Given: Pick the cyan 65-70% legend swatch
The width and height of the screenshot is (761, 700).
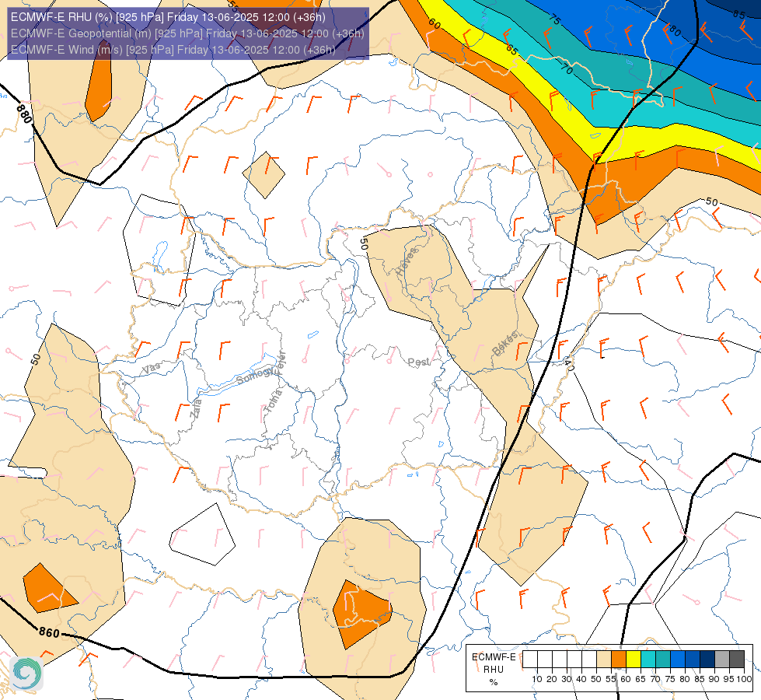Looking at the screenshot, I should (648, 660).
